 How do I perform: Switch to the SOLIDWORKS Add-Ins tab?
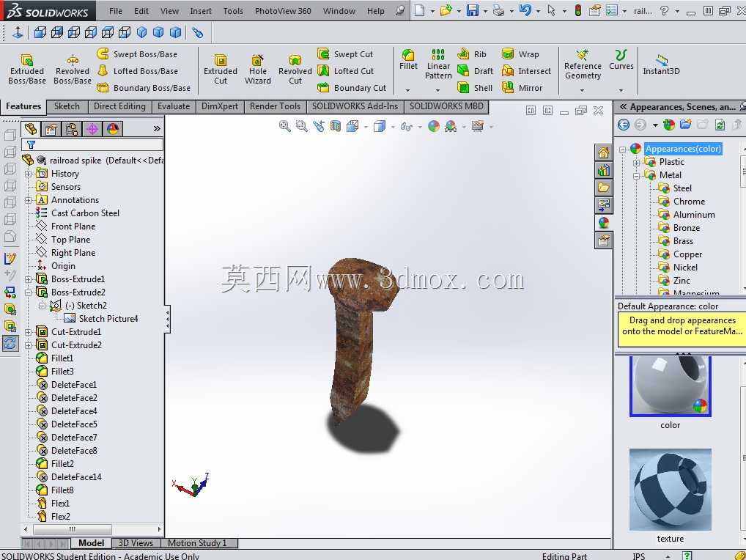tap(355, 106)
